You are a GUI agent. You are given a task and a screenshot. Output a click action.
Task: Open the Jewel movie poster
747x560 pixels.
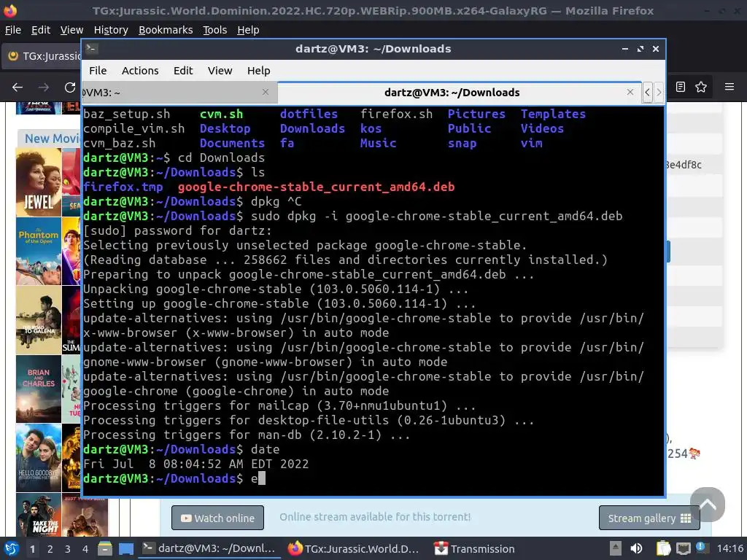39,183
